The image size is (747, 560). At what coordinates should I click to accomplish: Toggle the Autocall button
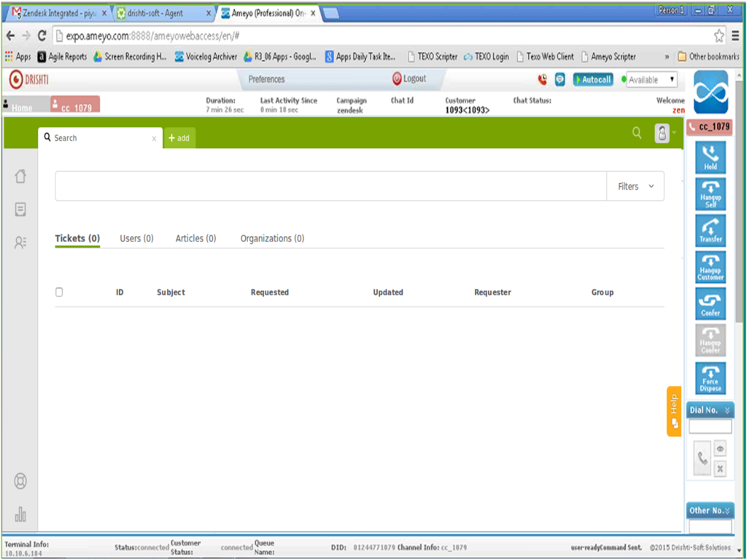(x=592, y=79)
